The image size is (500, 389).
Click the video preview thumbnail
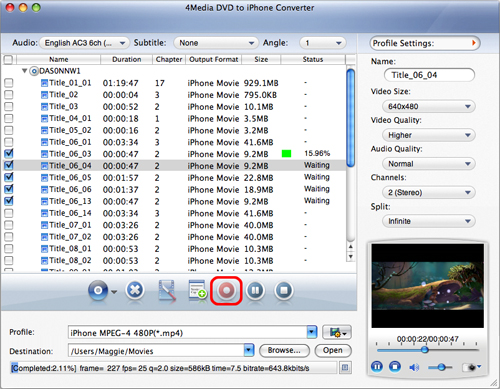pyautogui.click(x=428, y=286)
